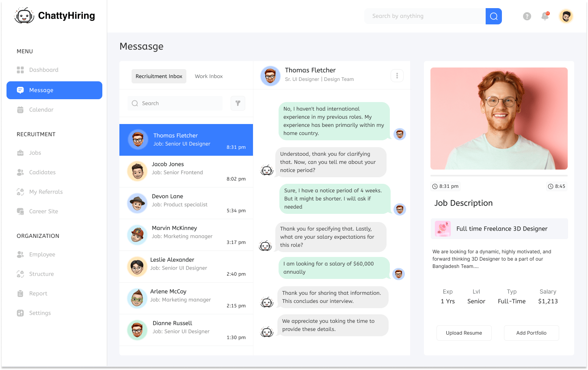Screen dimensions: 588x370
Task: Select the Career Site icon
Action: point(20,211)
